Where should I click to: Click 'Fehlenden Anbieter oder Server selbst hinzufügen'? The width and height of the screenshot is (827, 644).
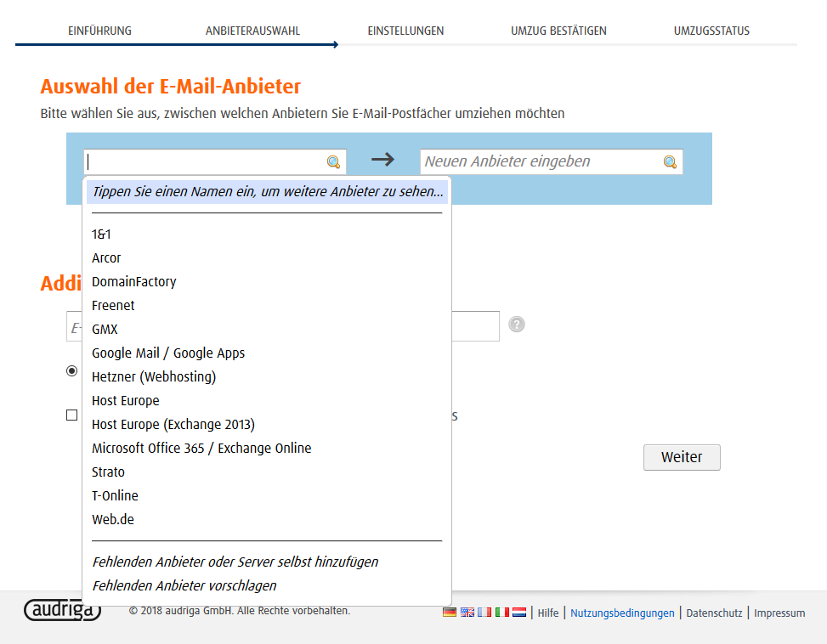pos(267,562)
